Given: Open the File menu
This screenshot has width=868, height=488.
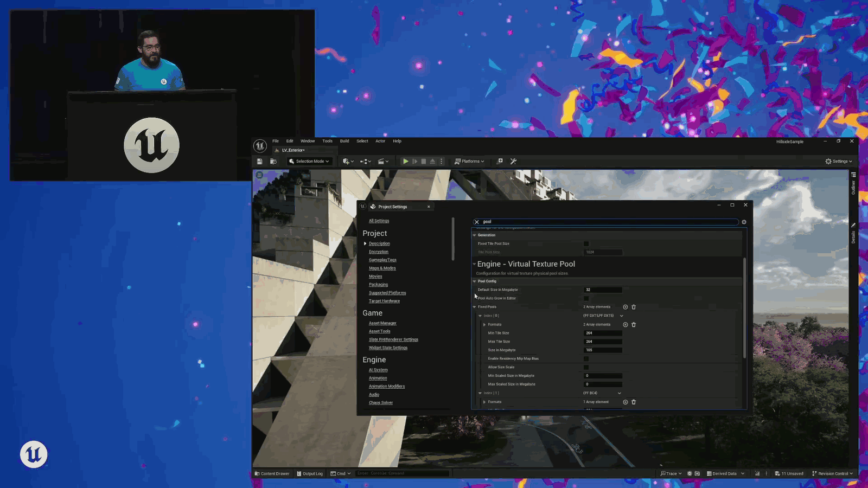Looking at the screenshot, I should click(x=276, y=141).
